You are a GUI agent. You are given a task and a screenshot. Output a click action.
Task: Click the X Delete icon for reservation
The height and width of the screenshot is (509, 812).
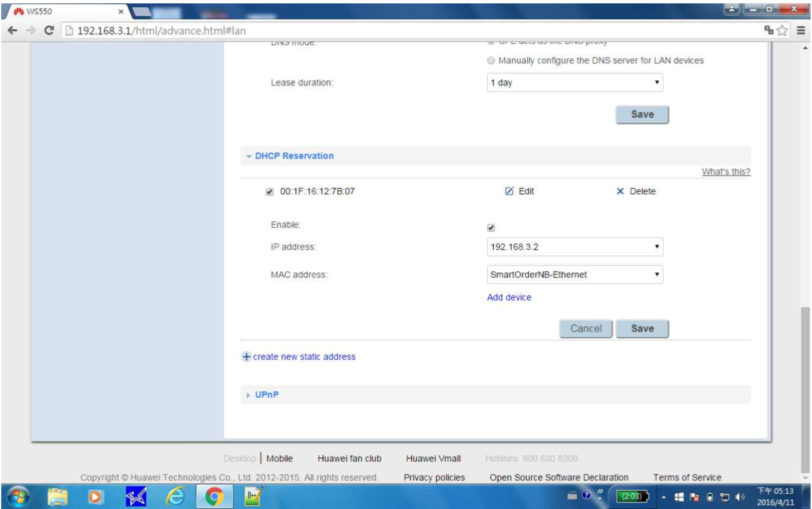[x=620, y=192]
